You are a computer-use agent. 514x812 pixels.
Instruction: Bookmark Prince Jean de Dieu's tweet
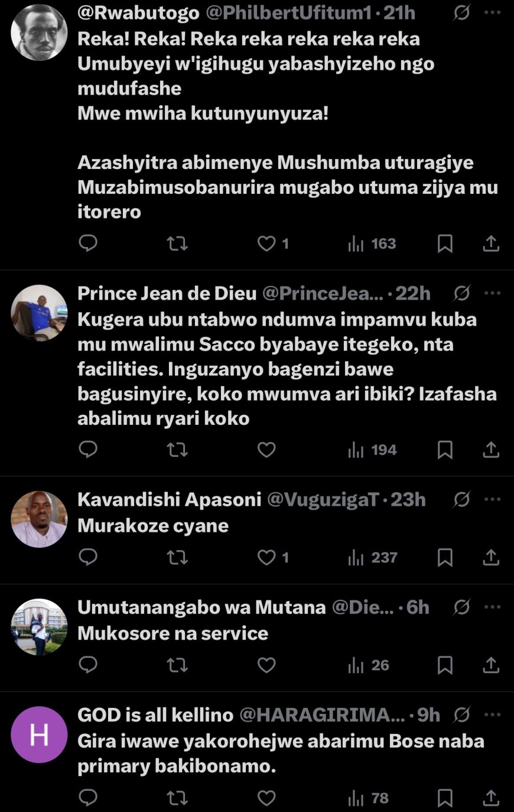point(445,450)
